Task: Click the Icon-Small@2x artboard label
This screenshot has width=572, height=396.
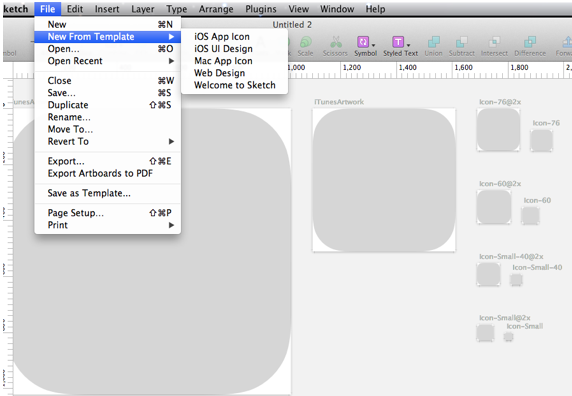Action: tap(505, 318)
